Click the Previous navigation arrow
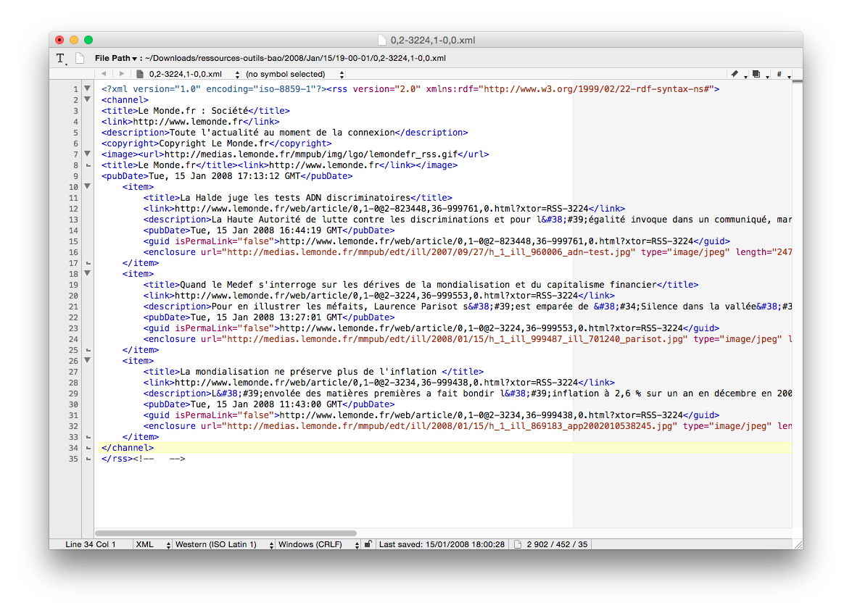852x616 pixels. click(104, 74)
